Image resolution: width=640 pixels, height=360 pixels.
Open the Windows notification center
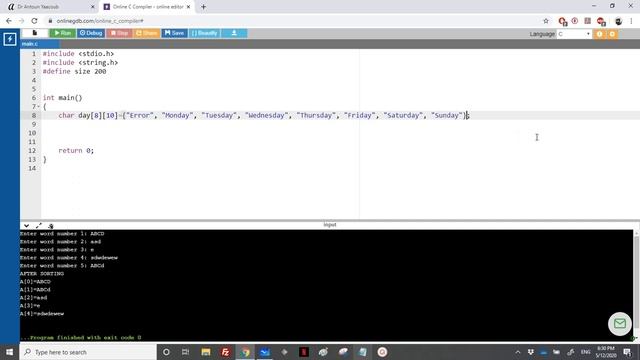point(627,352)
